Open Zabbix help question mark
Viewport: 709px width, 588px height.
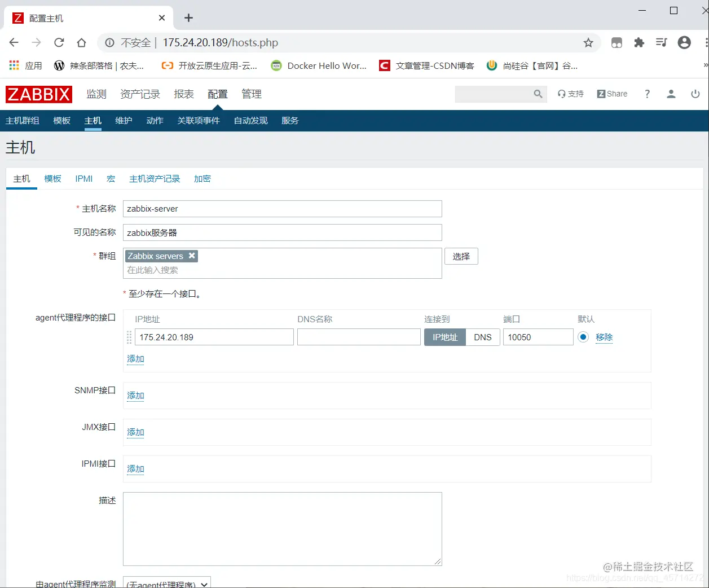(647, 94)
